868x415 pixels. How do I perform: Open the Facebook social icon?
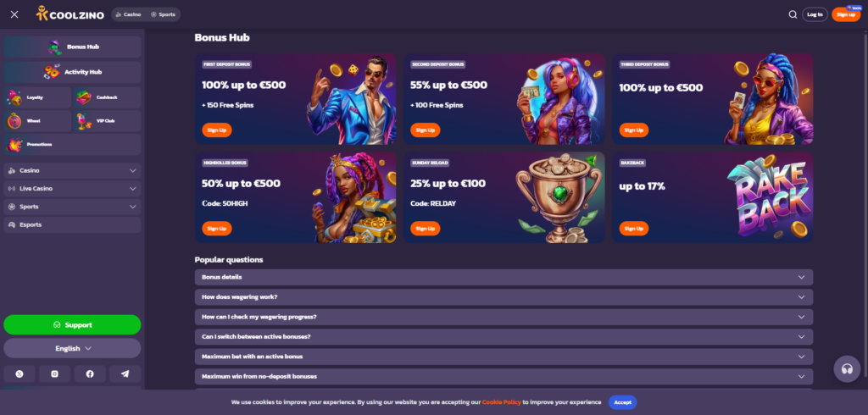(x=90, y=374)
